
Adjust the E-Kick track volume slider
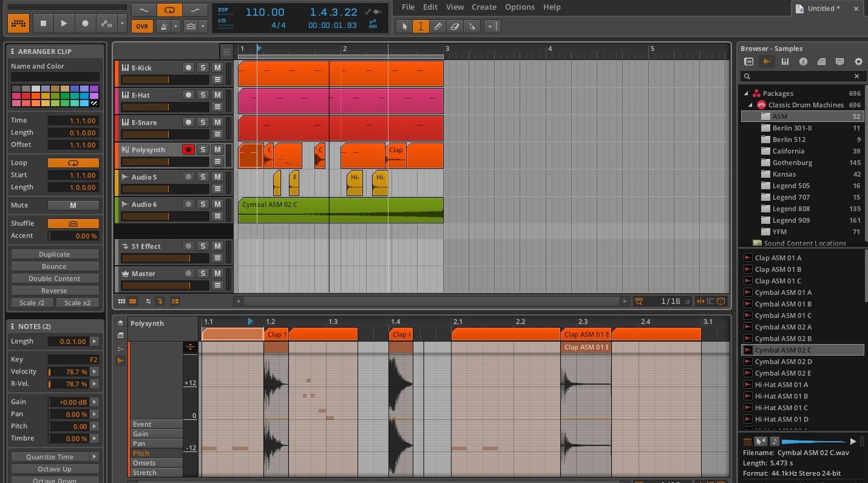click(x=165, y=79)
